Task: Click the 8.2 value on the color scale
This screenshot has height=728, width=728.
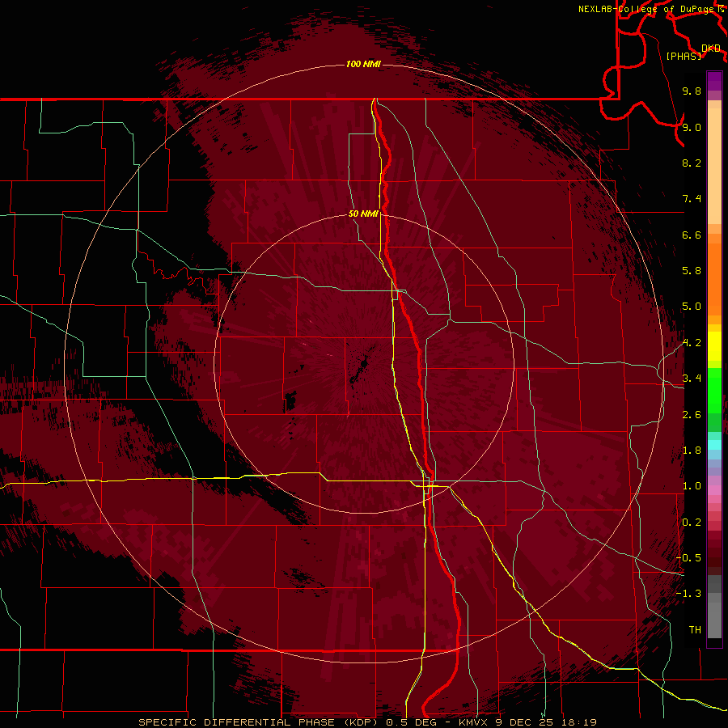Action: click(x=692, y=163)
